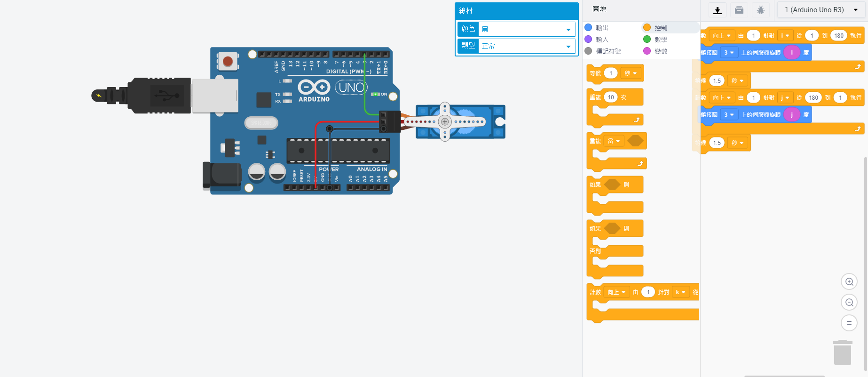The width and height of the screenshot is (868, 377).
Task: Click the 180 end value in first count loop
Action: click(x=838, y=36)
